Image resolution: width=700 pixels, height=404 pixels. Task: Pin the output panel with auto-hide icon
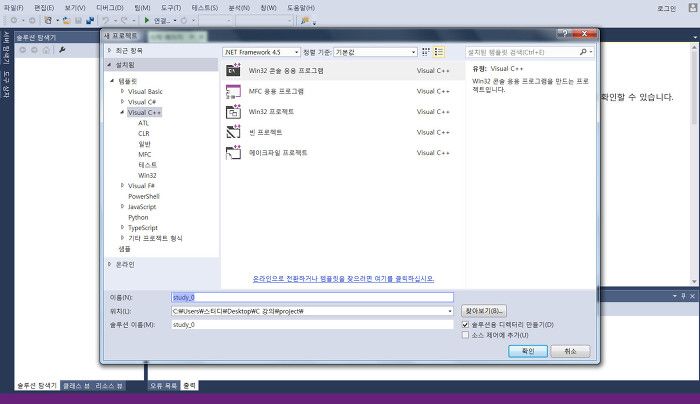683,296
